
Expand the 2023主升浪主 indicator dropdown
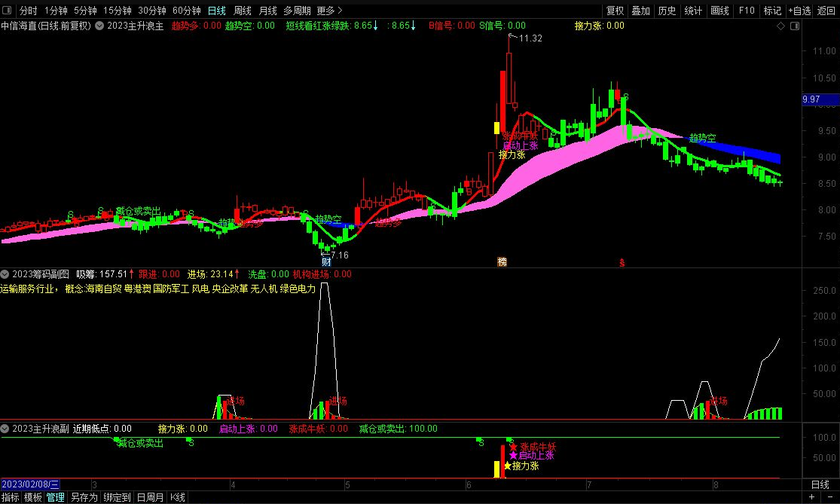point(99,26)
